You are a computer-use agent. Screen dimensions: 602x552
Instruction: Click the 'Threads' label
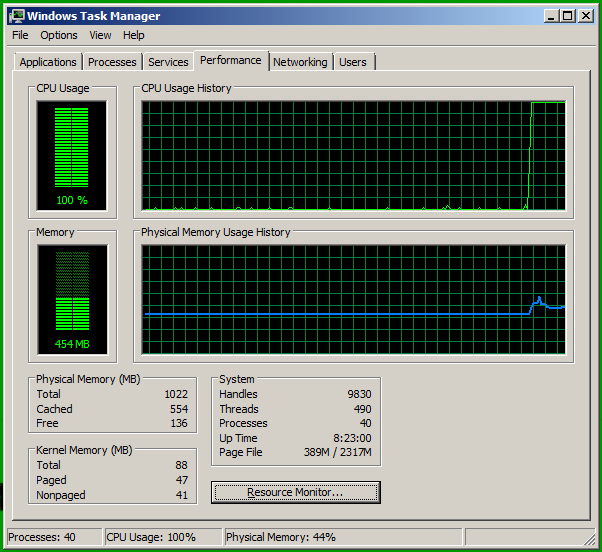pyautogui.click(x=239, y=409)
